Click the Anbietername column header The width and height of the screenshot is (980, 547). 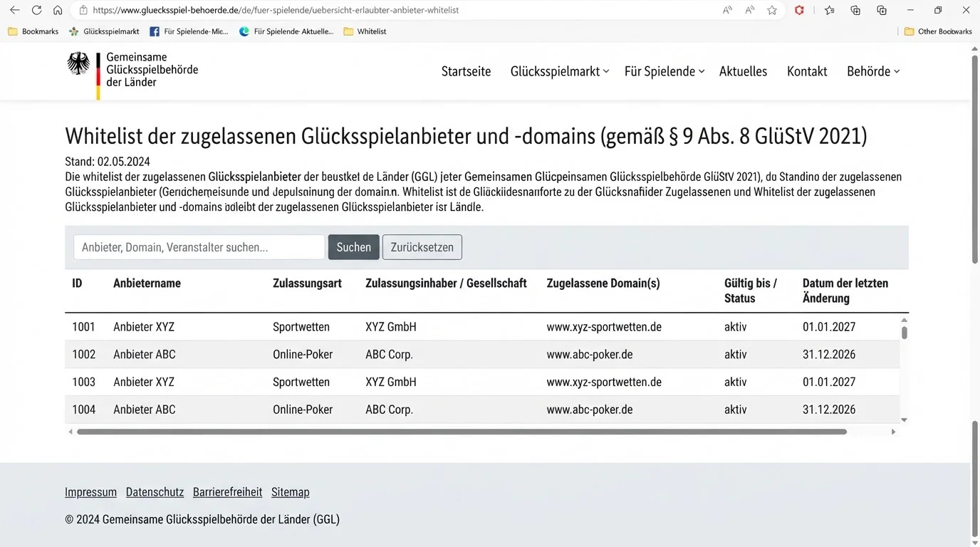point(147,283)
